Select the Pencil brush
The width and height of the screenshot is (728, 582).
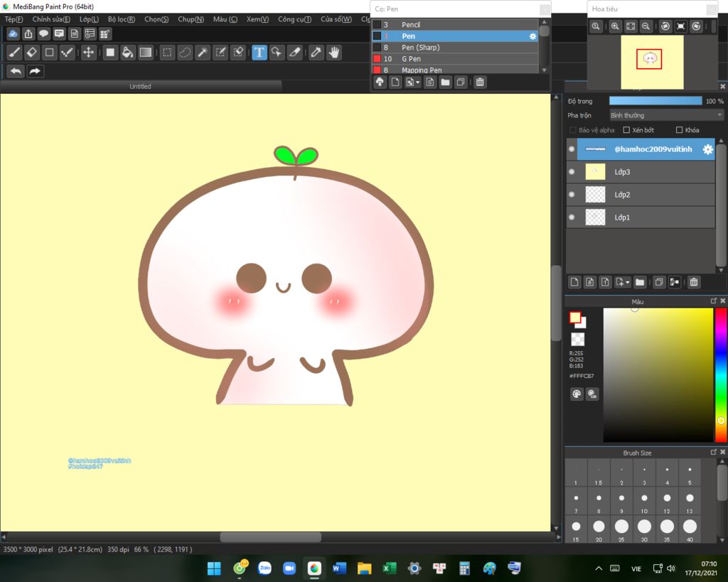pos(455,25)
